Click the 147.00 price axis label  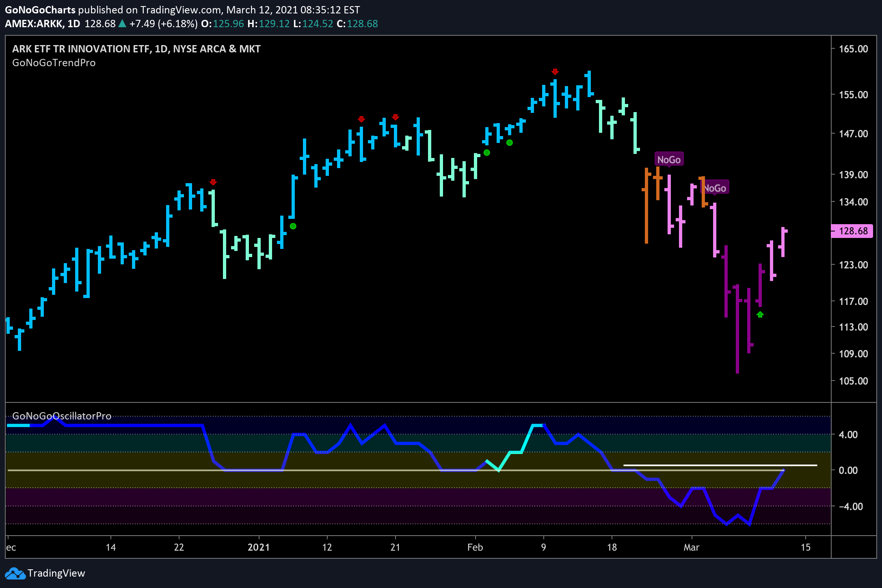(x=854, y=134)
